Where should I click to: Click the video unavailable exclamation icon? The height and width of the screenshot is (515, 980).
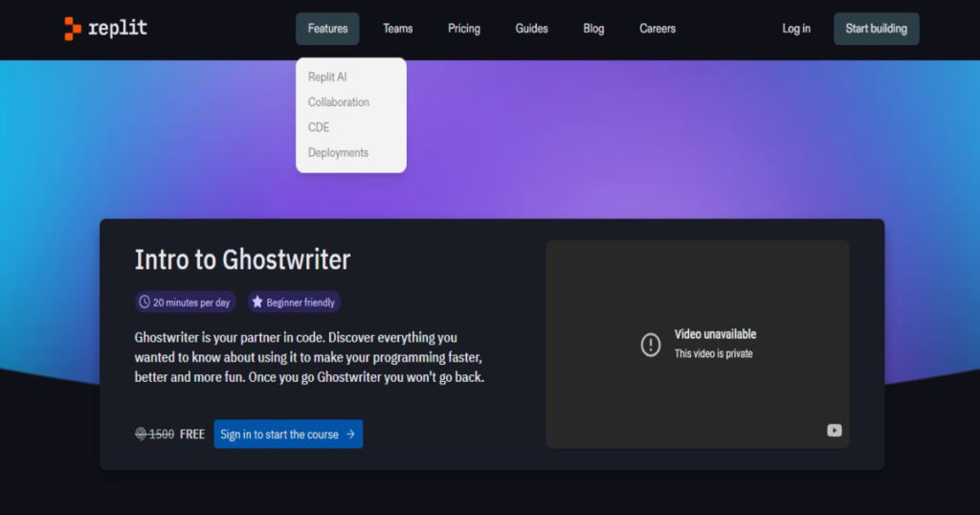[651, 345]
